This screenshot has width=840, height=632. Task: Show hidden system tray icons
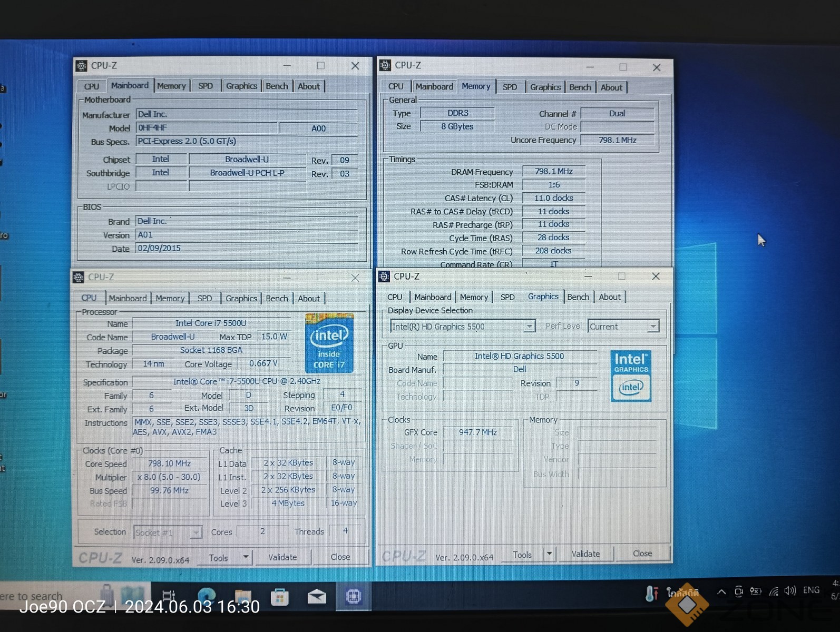coord(721,591)
